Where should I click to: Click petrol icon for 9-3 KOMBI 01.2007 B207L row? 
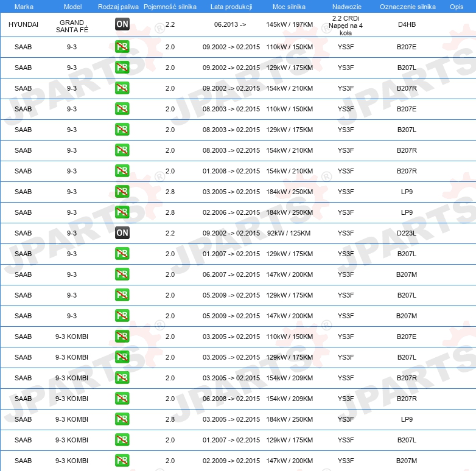click(x=122, y=440)
